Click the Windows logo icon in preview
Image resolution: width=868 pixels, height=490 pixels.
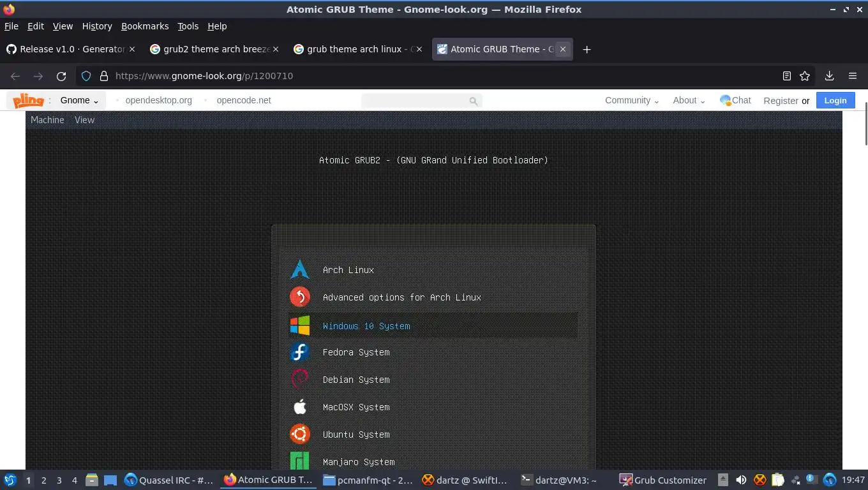point(299,325)
